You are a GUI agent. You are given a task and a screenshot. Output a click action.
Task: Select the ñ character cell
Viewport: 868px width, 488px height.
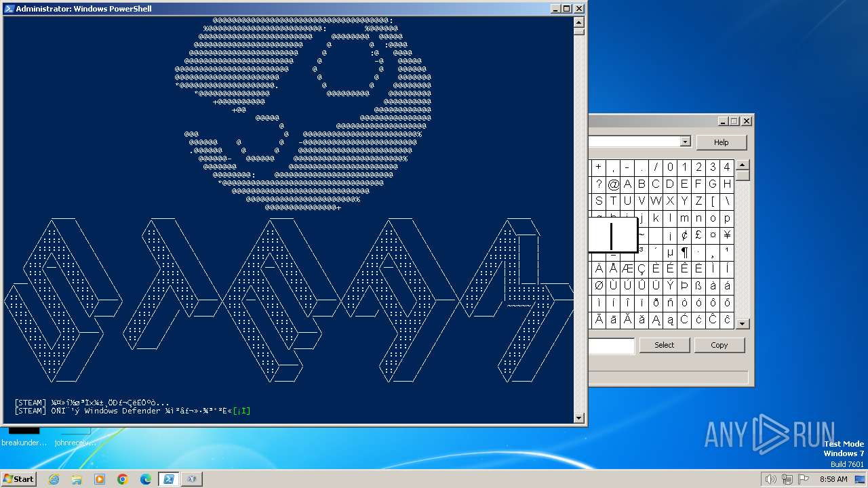pos(670,303)
